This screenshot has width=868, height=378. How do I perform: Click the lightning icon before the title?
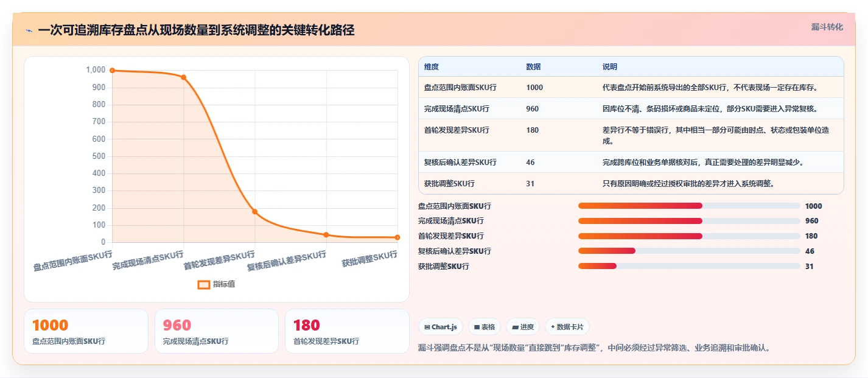29,30
